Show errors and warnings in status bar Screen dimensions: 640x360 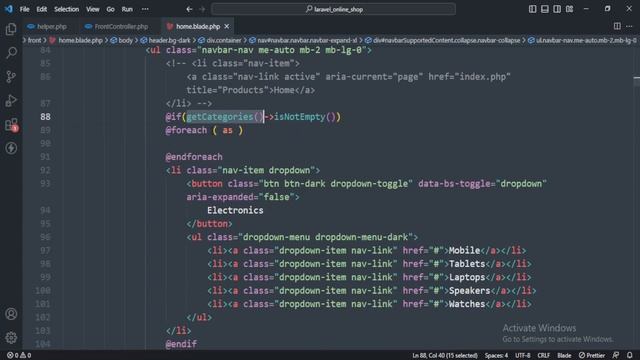[19, 355]
